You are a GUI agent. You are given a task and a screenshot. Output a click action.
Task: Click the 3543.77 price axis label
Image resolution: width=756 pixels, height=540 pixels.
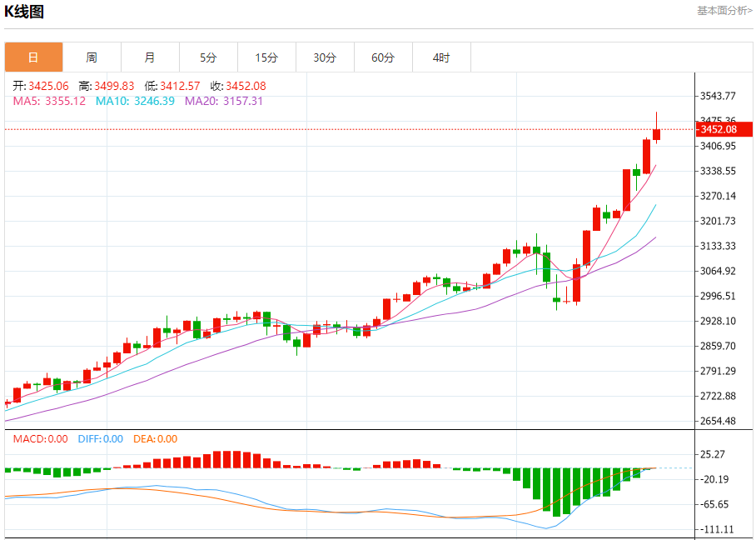pyautogui.click(x=718, y=96)
